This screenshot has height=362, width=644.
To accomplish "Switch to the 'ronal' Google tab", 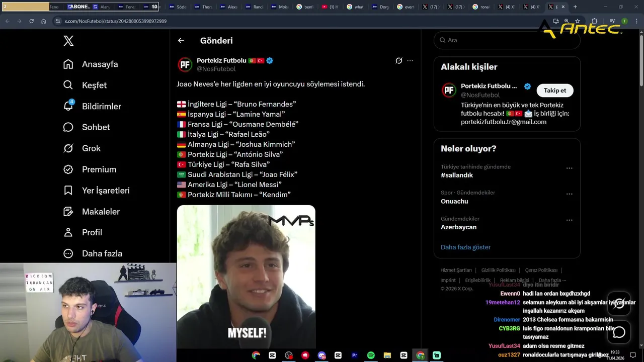I will pos(481,7).
